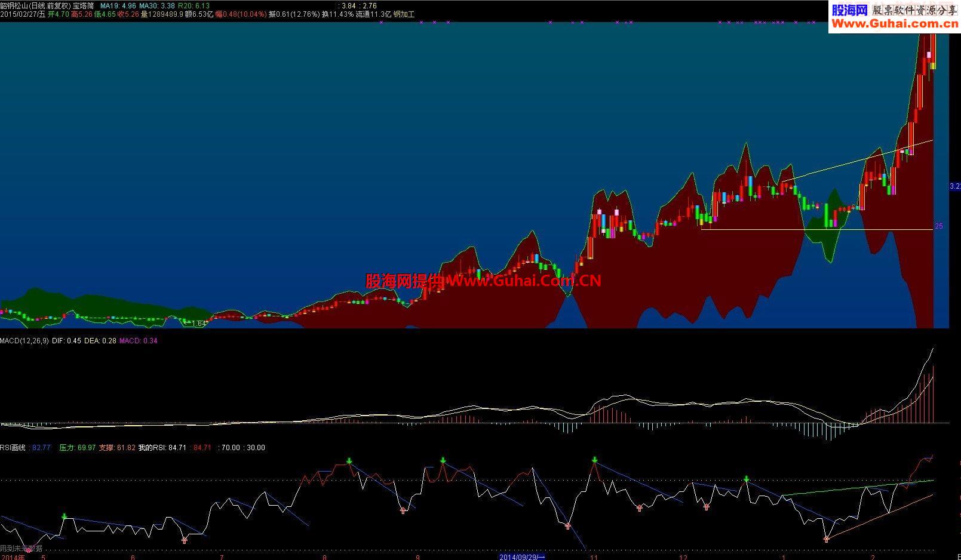The height and width of the screenshot is (560, 961).
Task: Click the amplitude 振0.61(12.76%)
Action: [294, 14]
